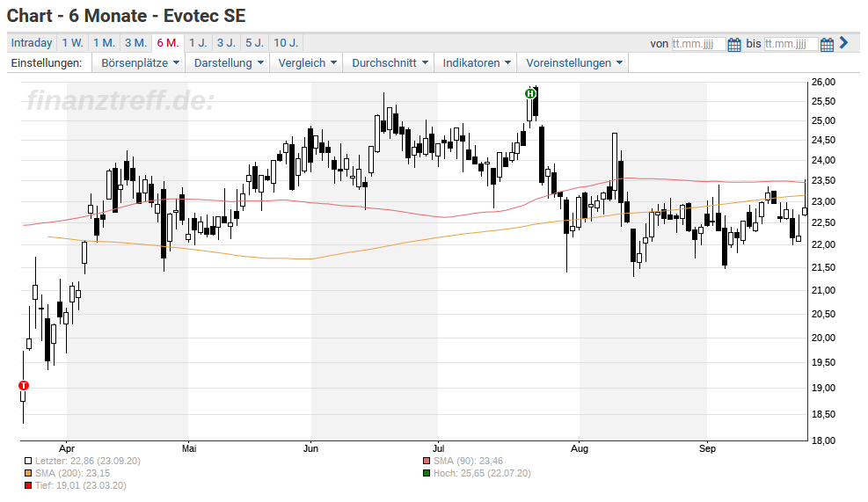
Task: Select the 5 J. time range tab
Action: tap(255, 42)
